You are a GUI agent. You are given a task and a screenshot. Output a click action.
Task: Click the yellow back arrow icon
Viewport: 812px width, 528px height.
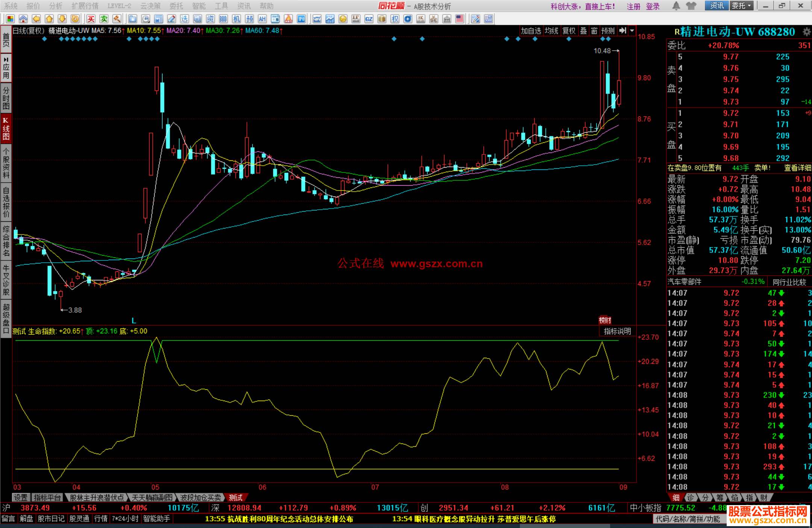pos(36,19)
